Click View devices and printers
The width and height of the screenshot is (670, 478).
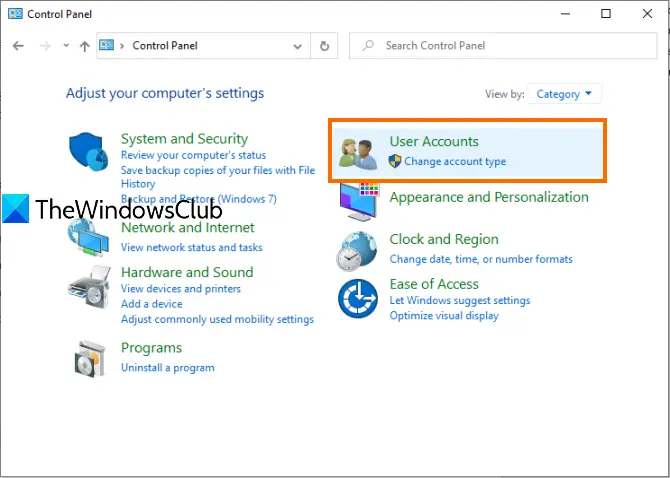pyautogui.click(x=181, y=289)
